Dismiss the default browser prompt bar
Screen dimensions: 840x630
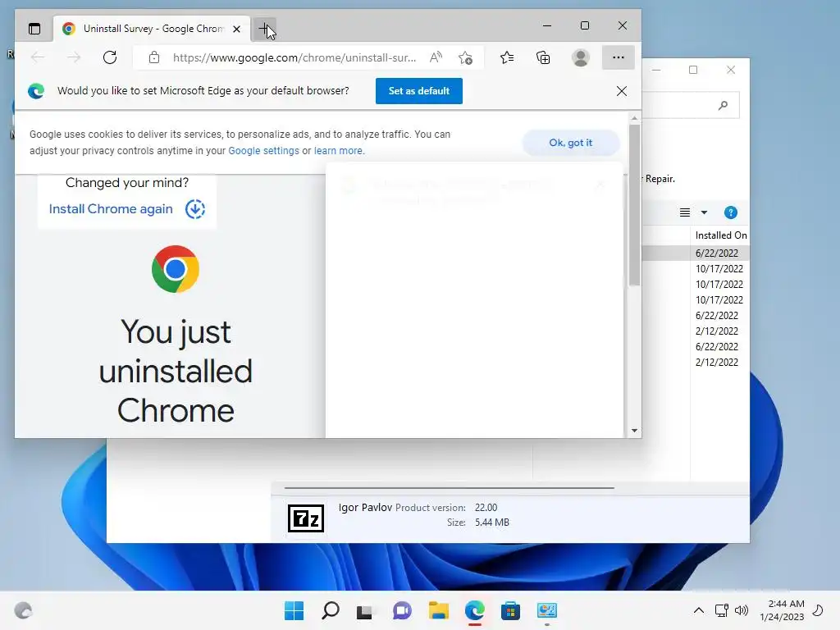tap(622, 91)
